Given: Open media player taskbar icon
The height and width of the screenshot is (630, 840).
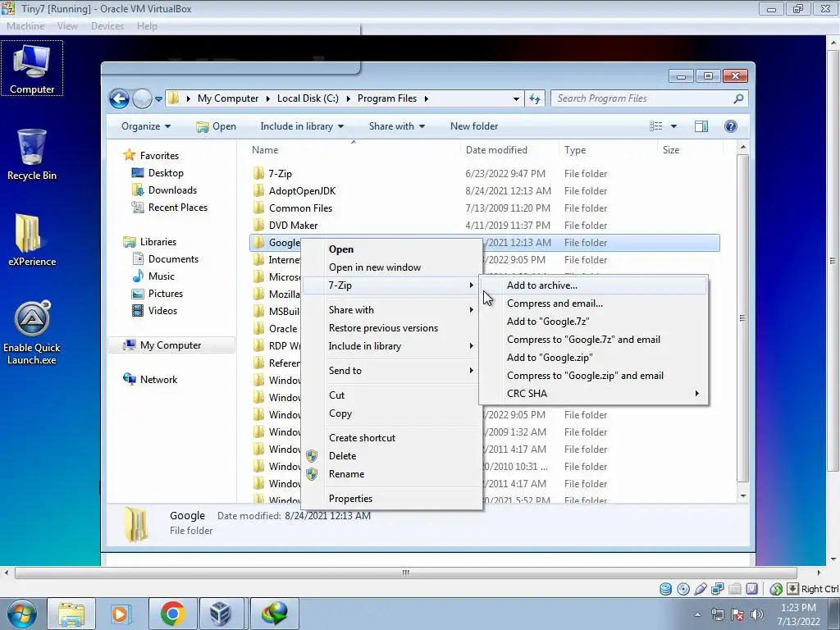Looking at the screenshot, I should click(120, 614).
